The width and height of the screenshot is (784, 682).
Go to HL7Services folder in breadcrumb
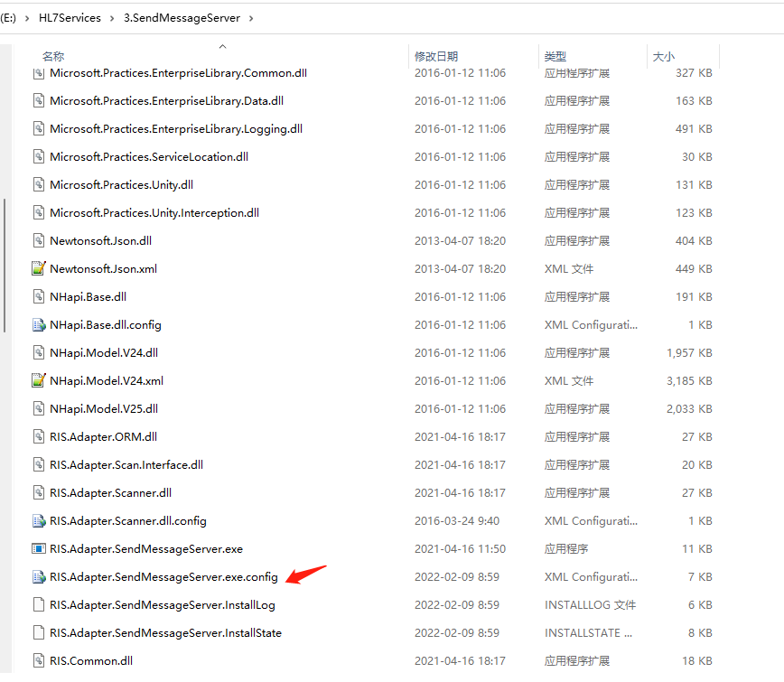pyautogui.click(x=70, y=18)
